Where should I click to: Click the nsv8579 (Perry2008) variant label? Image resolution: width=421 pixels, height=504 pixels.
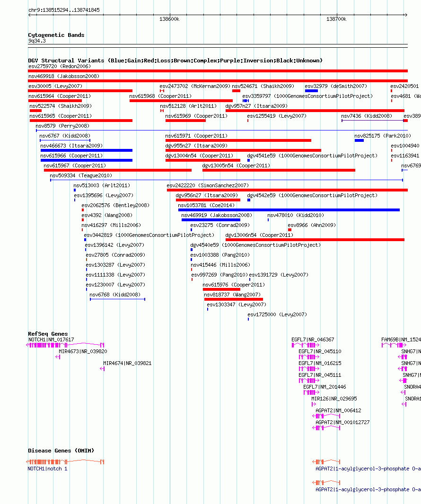tap(62, 126)
